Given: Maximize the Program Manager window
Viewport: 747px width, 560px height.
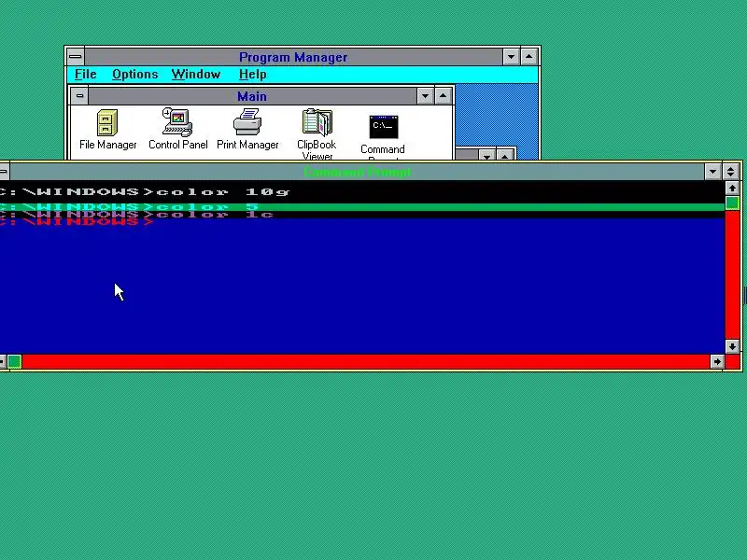Looking at the screenshot, I should coord(529,57).
